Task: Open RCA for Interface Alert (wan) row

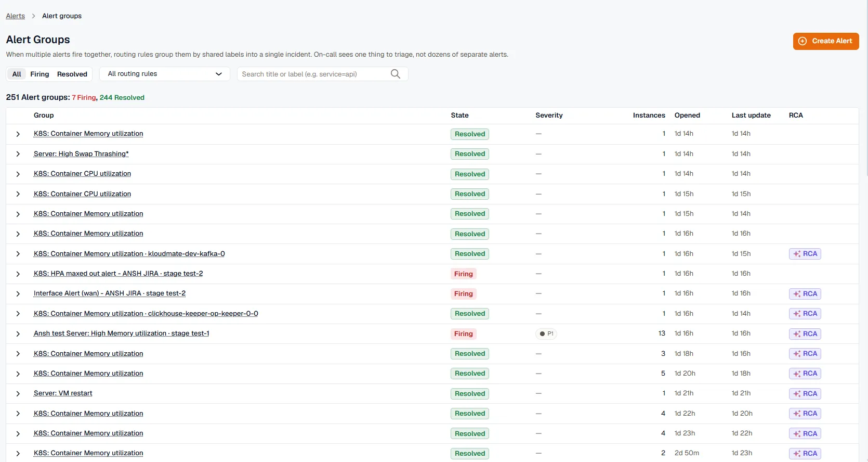Action: (805, 294)
